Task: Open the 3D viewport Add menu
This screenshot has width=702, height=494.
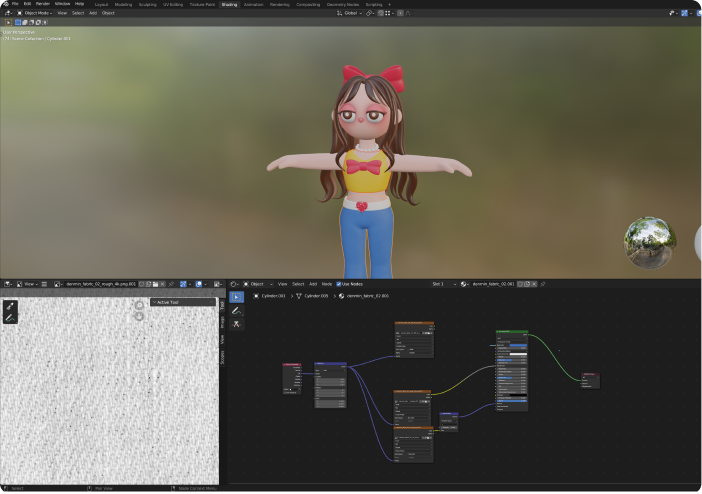Action: (93, 13)
